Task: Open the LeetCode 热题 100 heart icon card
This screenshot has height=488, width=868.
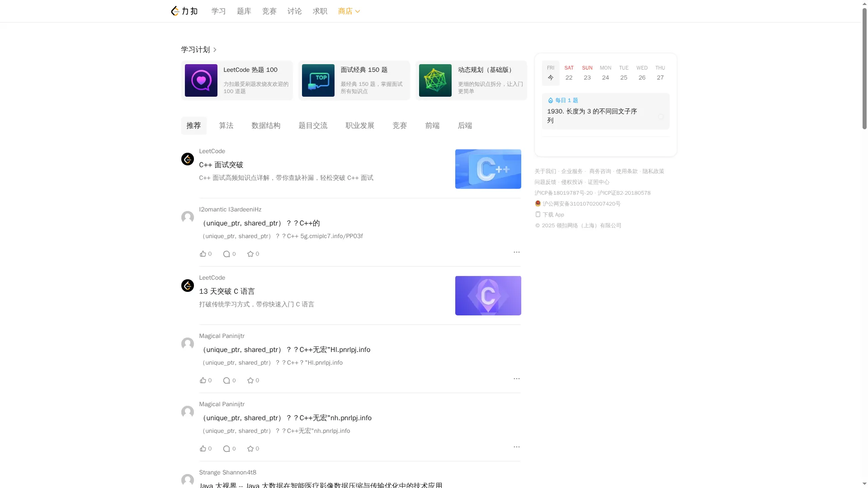Action: click(x=201, y=80)
